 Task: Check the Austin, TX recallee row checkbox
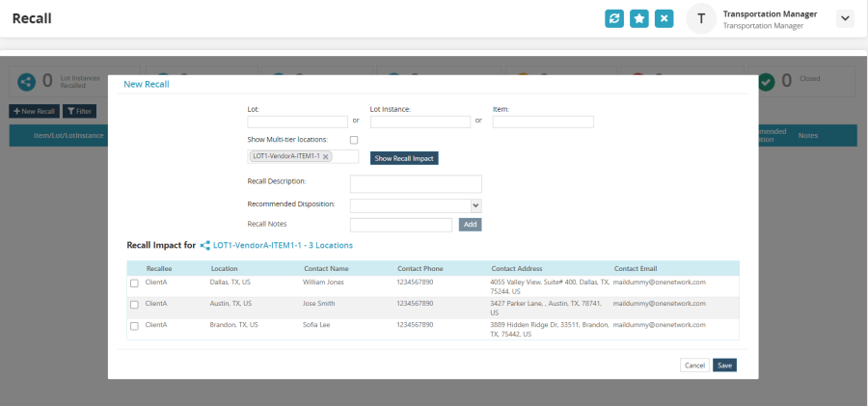coord(134,305)
